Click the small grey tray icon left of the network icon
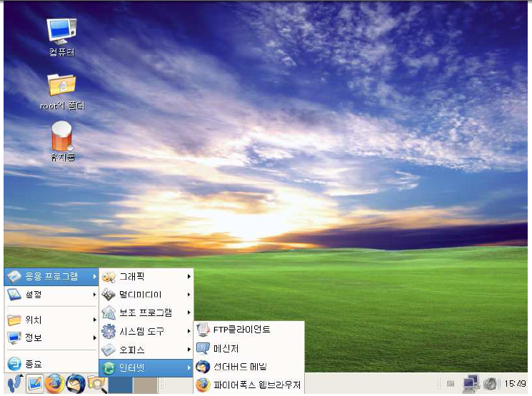This screenshot has width=532, height=396. tap(450, 383)
